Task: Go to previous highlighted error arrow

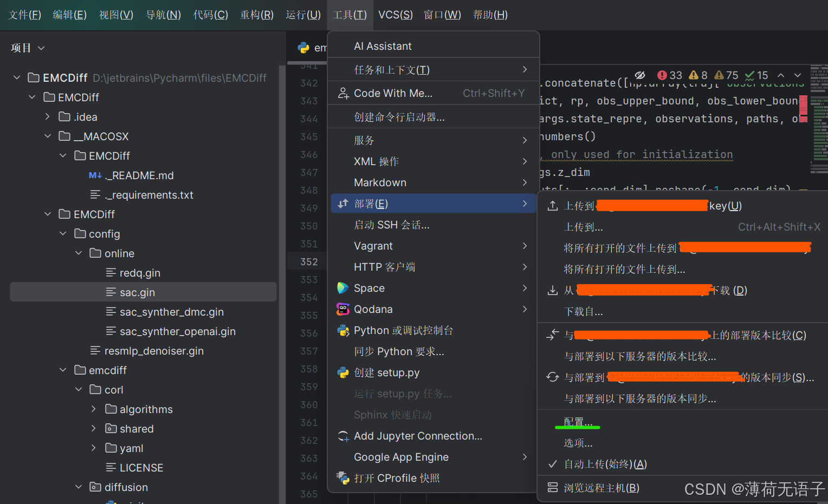Action: (x=781, y=75)
